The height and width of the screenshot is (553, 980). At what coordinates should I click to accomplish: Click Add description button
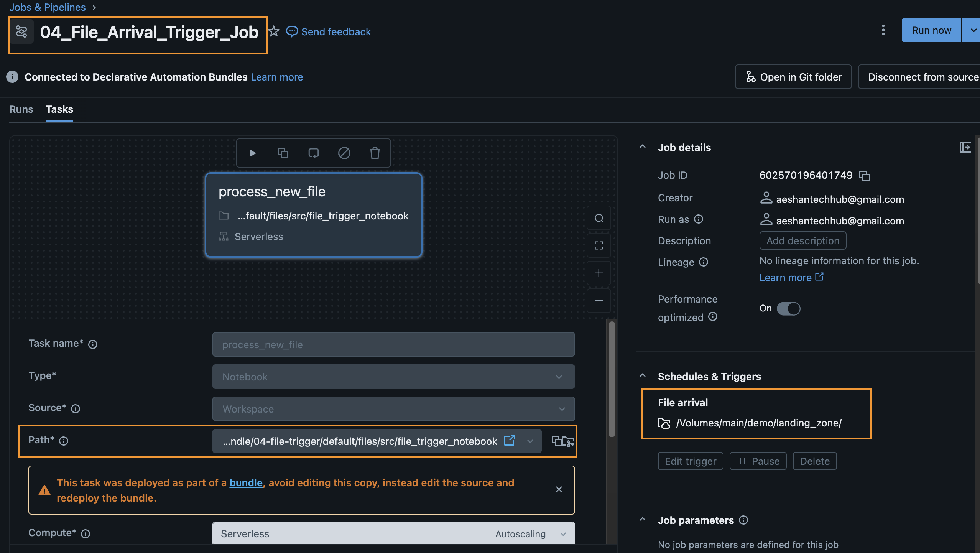pos(803,241)
